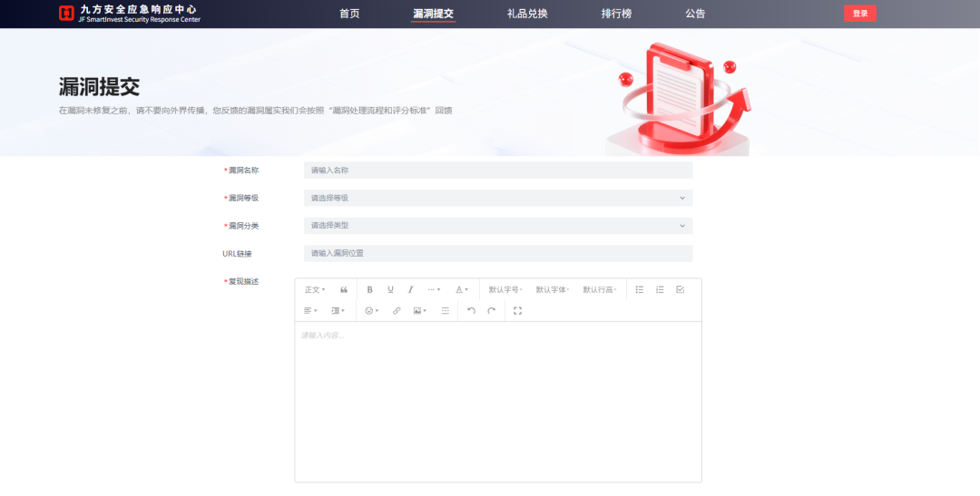Image resolution: width=980 pixels, height=496 pixels.
Task: Insert a horizontal divider line
Action: tap(445, 310)
